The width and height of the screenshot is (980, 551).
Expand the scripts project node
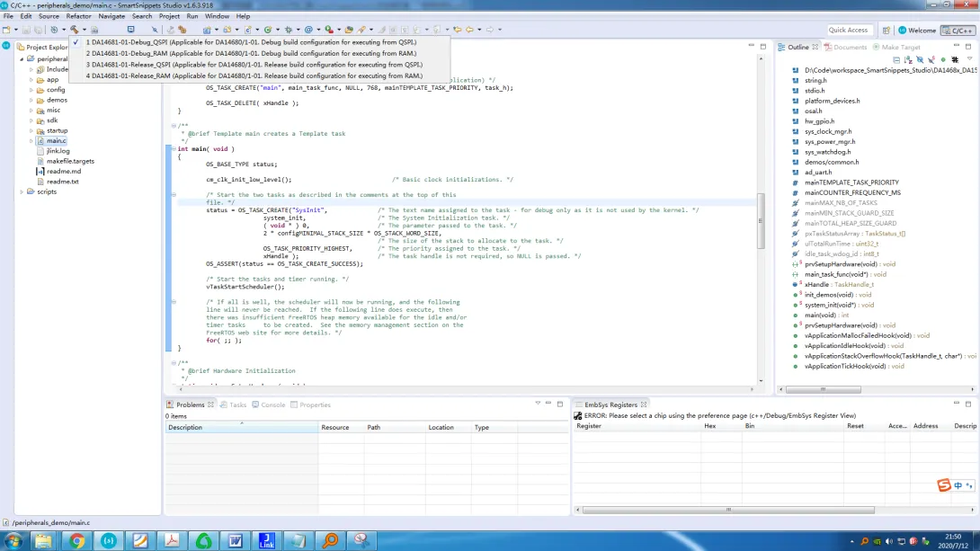22,191
